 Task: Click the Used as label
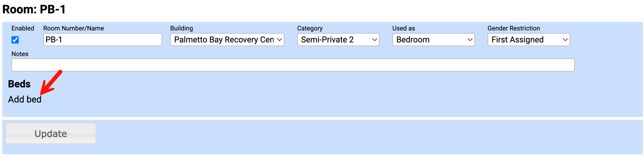point(403,28)
